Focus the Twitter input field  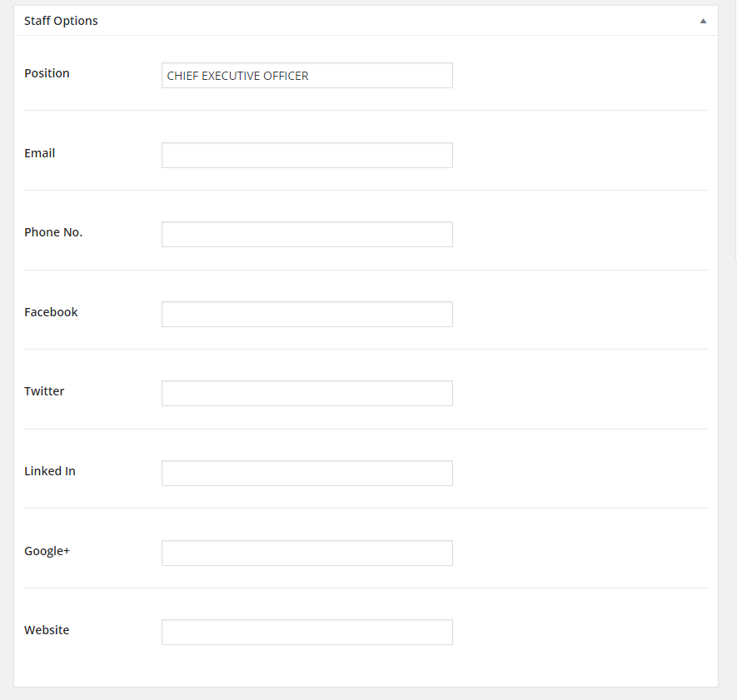click(306, 394)
